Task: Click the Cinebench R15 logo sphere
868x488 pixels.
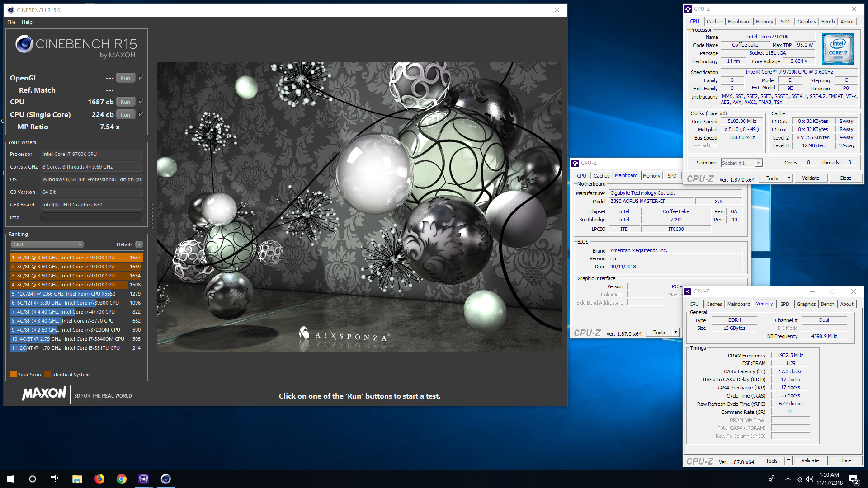Action: (24, 44)
